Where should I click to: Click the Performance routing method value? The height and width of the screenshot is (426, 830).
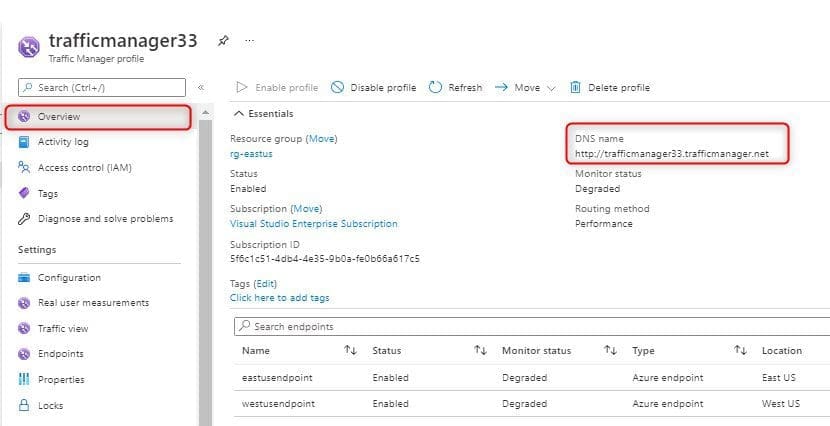coord(604,224)
